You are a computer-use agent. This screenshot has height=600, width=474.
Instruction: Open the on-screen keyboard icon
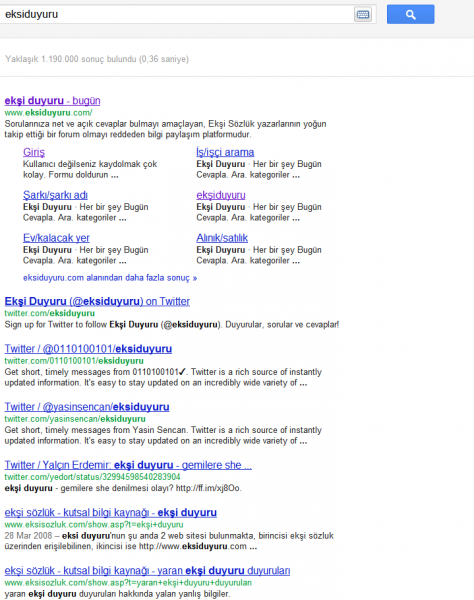tap(363, 15)
